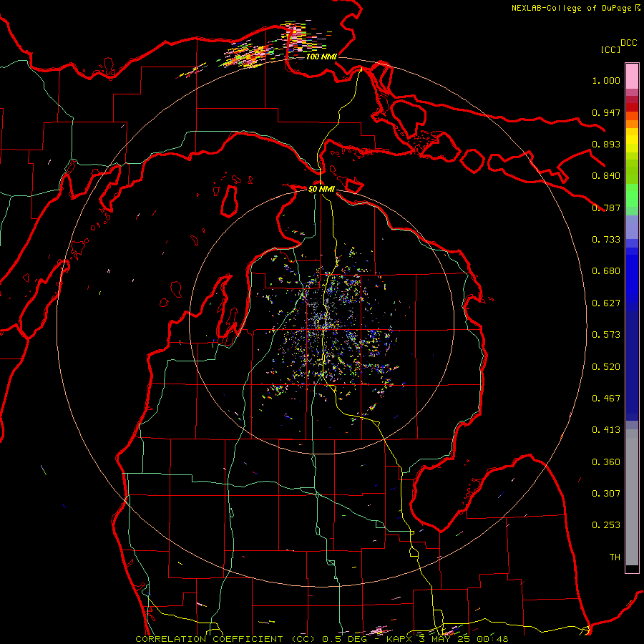
Task: Click the 0.947 scale value
Action: tap(606, 112)
